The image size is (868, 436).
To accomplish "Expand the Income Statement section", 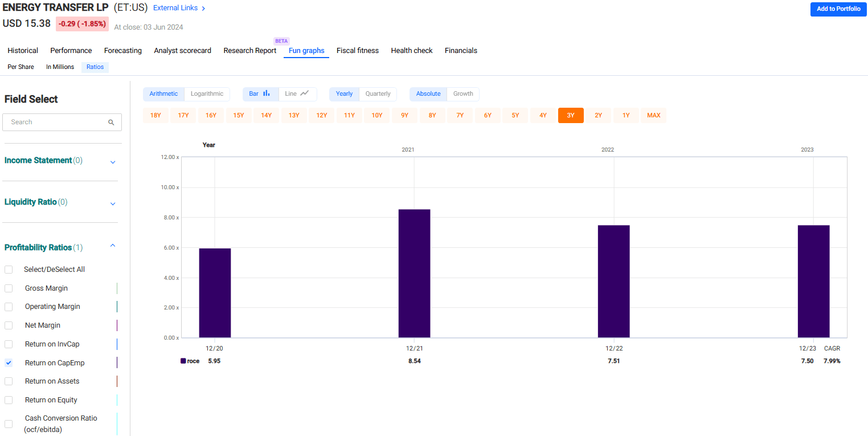I will coord(113,162).
